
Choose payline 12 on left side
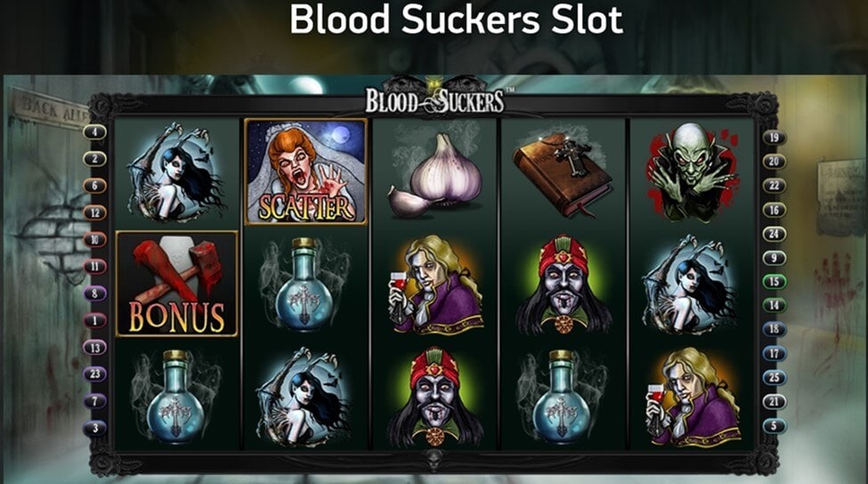pyautogui.click(x=94, y=213)
